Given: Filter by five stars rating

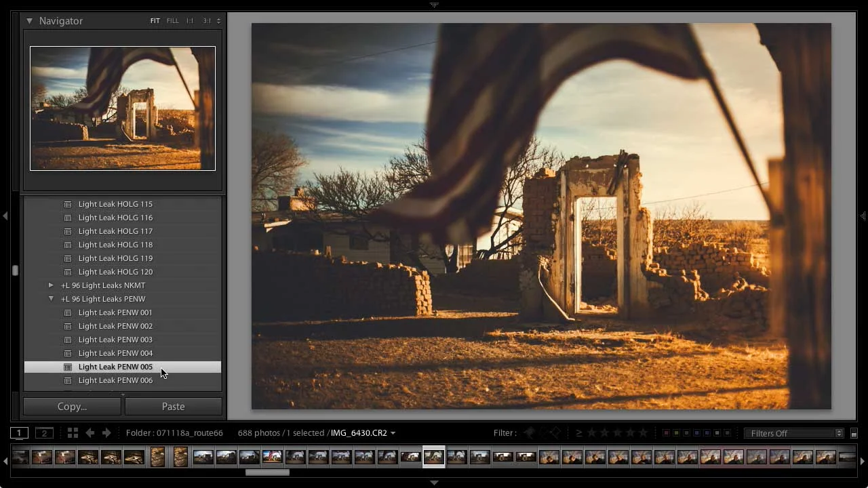Looking at the screenshot, I should click(x=643, y=433).
